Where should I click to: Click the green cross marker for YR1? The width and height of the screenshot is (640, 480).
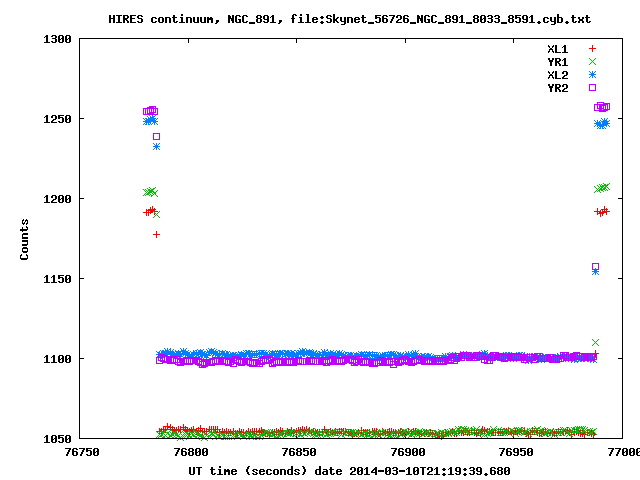point(592,62)
